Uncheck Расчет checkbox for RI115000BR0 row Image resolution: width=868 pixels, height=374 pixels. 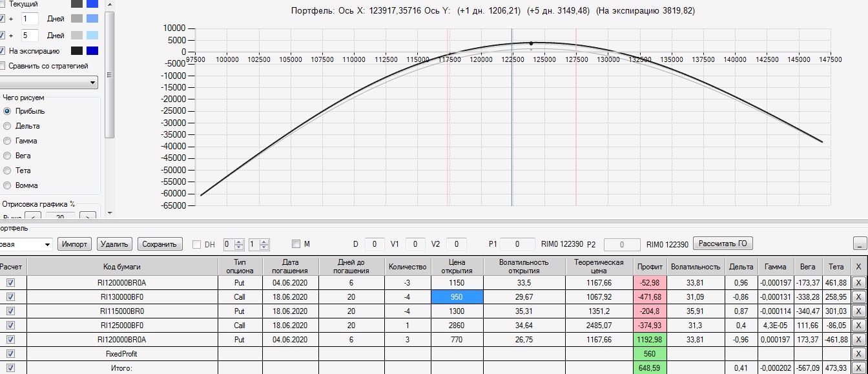(x=10, y=311)
